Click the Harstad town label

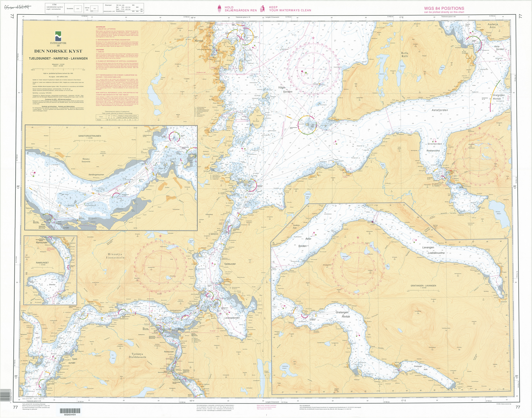(199, 41)
